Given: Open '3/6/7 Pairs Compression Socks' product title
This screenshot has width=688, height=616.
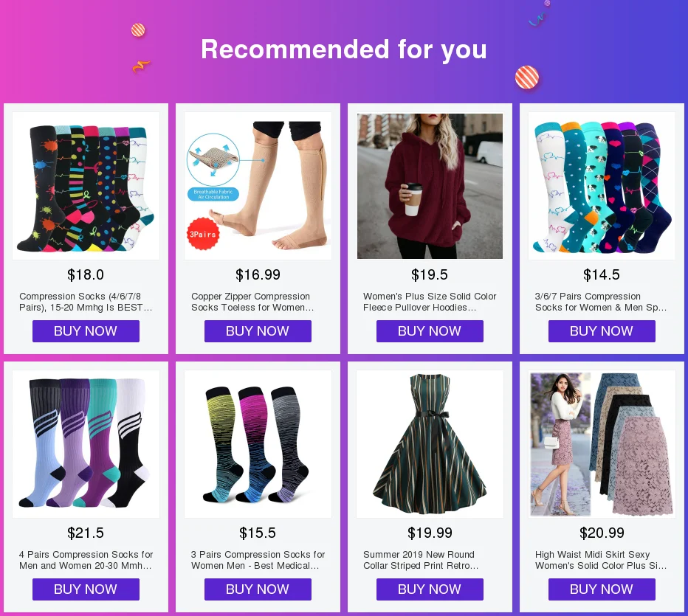Looking at the screenshot, I should [601, 302].
